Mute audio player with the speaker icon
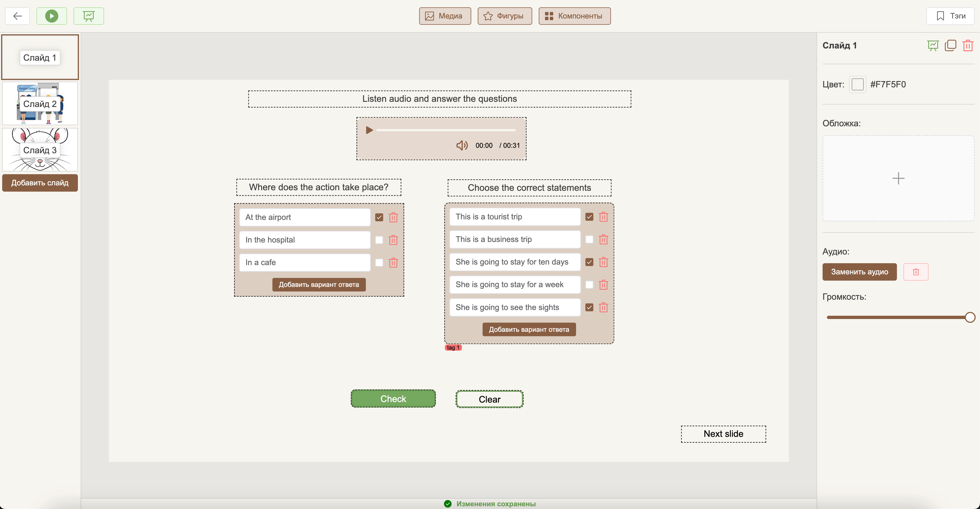This screenshot has width=980, height=509. (462, 145)
